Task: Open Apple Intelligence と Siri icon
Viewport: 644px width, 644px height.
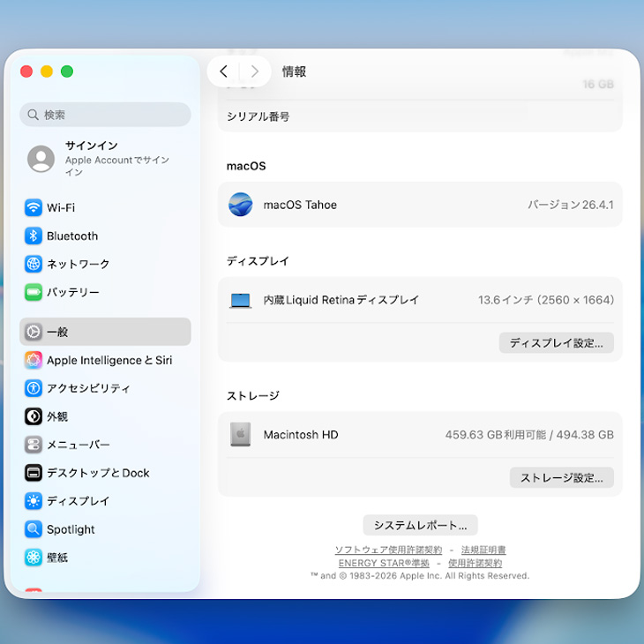Action: pyautogui.click(x=34, y=360)
